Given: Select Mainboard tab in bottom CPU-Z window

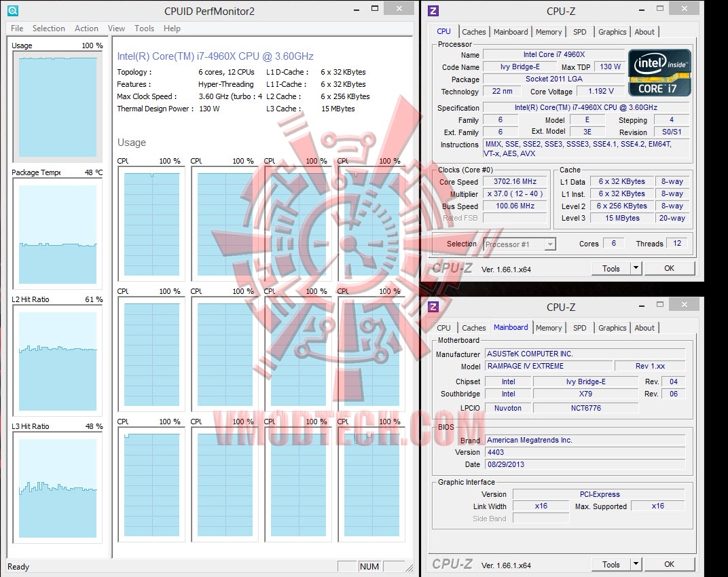Looking at the screenshot, I should 511,327.
